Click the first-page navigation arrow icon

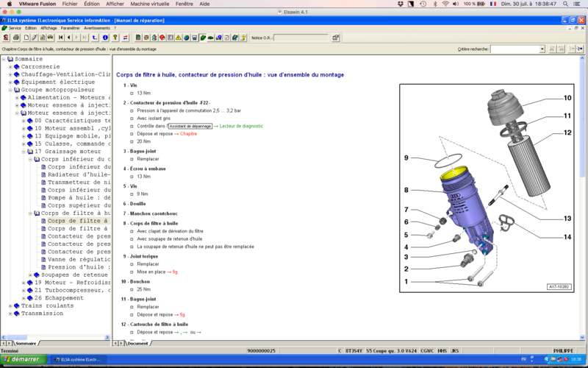(60, 37)
